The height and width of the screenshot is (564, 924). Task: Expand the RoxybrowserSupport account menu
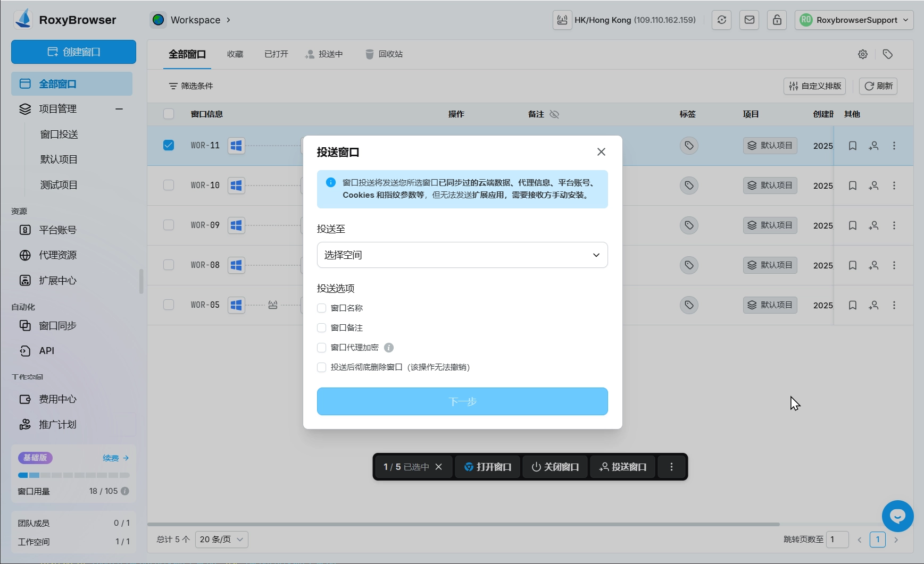click(x=854, y=20)
